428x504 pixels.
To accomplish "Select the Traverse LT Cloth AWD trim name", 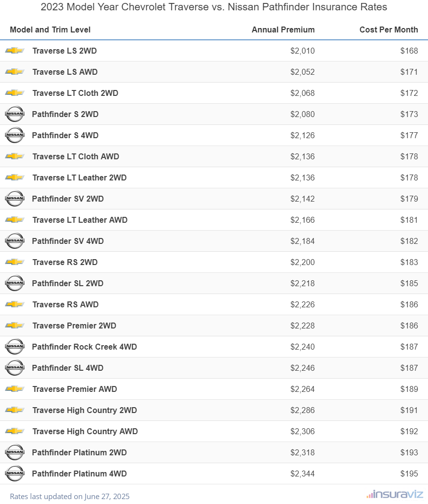I will pyautogui.click(x=76, y=156).
